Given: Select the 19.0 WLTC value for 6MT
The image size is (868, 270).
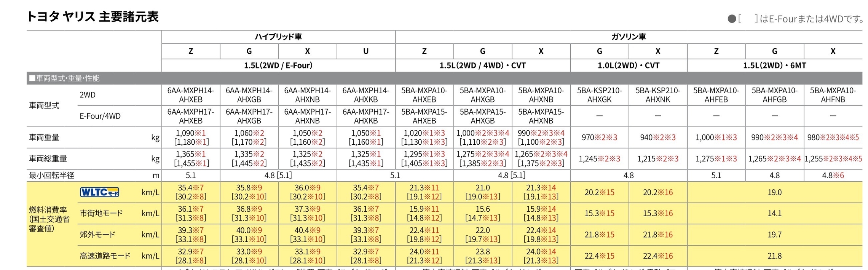Looking at the screenshot, I should coord(774,192).
